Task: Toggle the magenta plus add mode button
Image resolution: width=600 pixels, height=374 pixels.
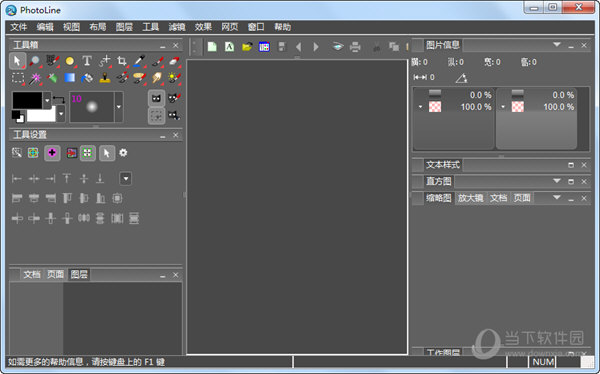Action: click(52, 153)
